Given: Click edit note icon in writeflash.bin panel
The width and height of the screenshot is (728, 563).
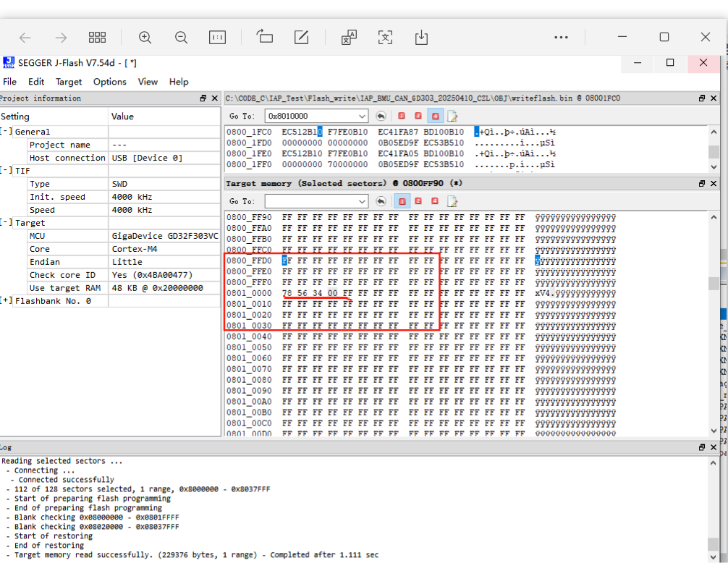Looking at the screenshot, I should coord(452,116).
